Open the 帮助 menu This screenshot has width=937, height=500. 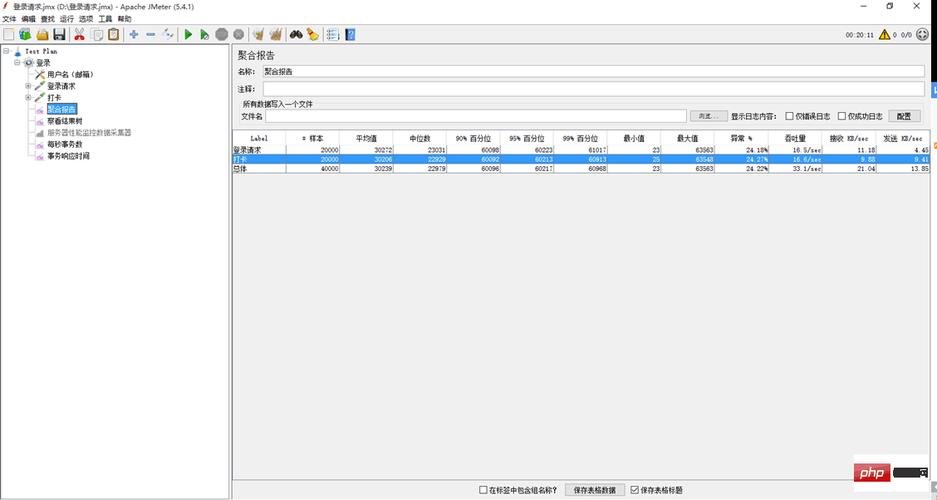(124, 19)
